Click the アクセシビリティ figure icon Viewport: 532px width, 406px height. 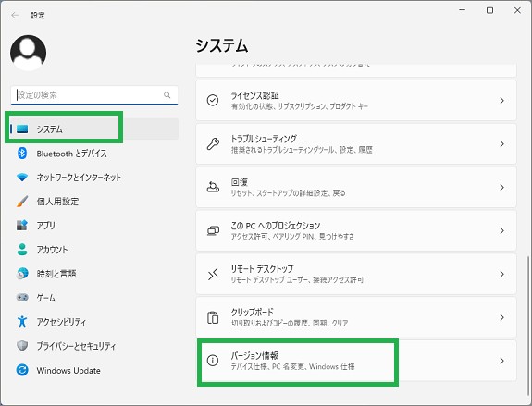pyautogui.click(x=22, y=322)
